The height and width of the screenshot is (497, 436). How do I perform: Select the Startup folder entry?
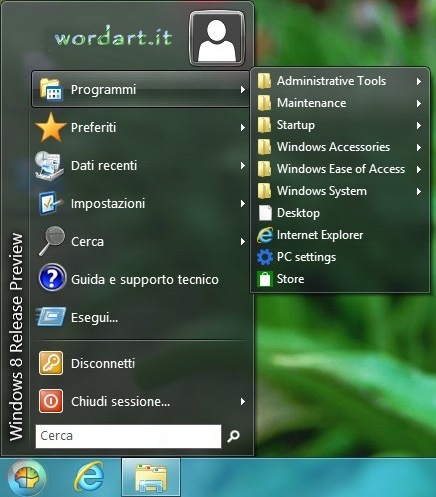coord(339,125)
